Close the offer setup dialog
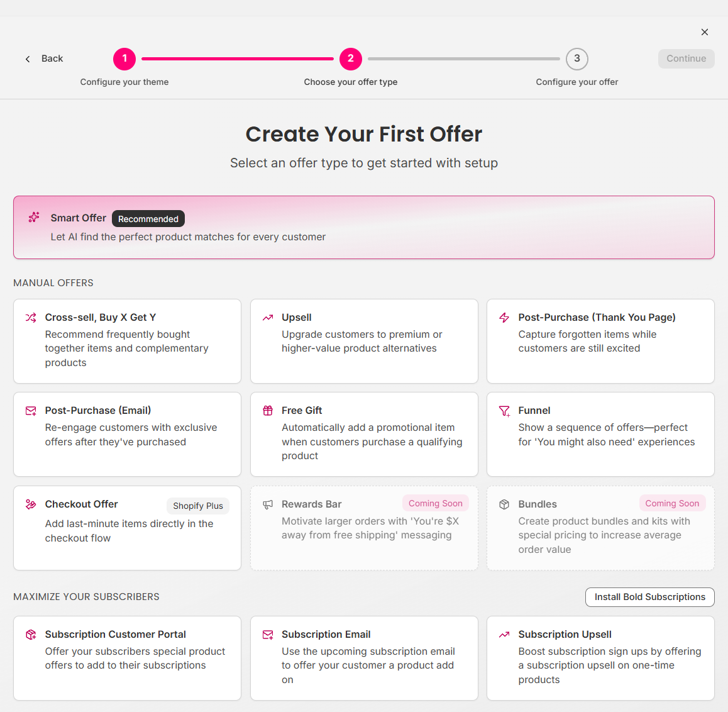728x712 pixels. (705, 32)
